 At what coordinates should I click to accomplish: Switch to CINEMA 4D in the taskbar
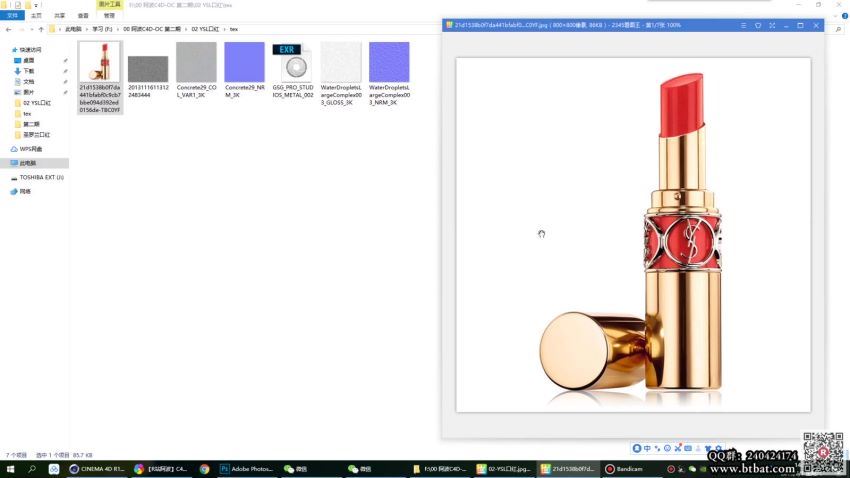[98, 469]
